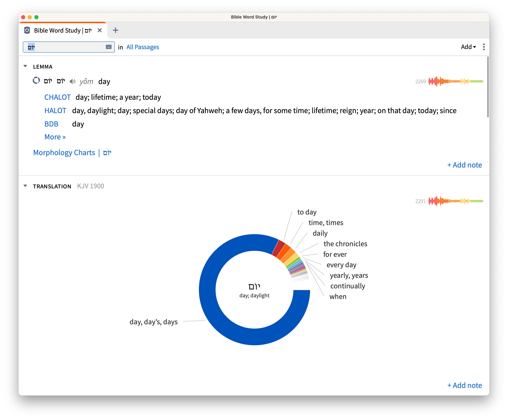Click the refresh/cycle icon next to יוֹם
The width and height of the screenshot is (508, 420).
click(x=36, y=81)
